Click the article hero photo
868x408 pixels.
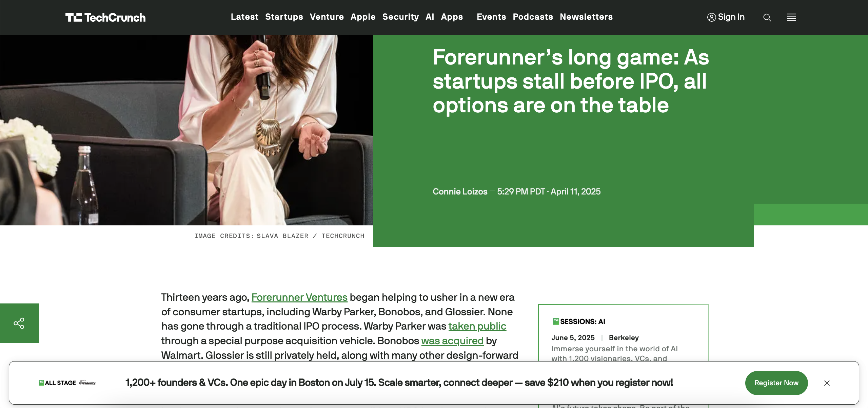tap(186, 130)
